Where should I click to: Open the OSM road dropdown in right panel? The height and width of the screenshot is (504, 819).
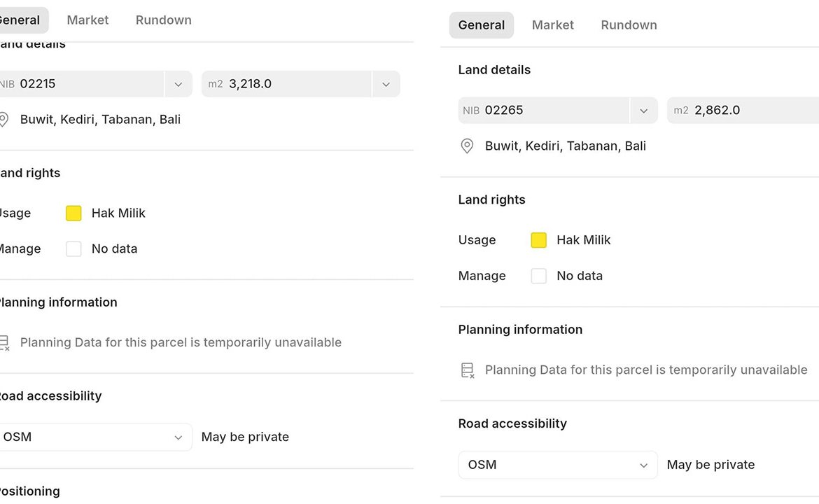tap(558, 465)
